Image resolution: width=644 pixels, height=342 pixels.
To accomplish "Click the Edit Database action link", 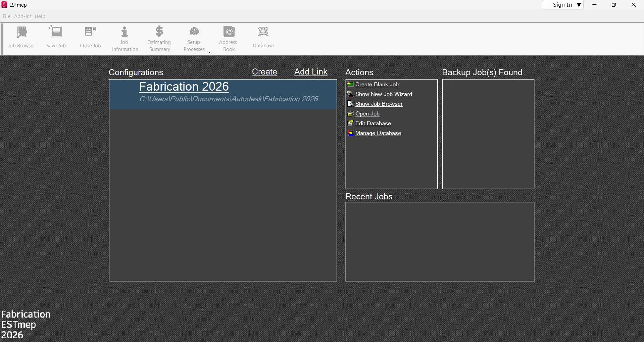I will (x=373, y=124).
